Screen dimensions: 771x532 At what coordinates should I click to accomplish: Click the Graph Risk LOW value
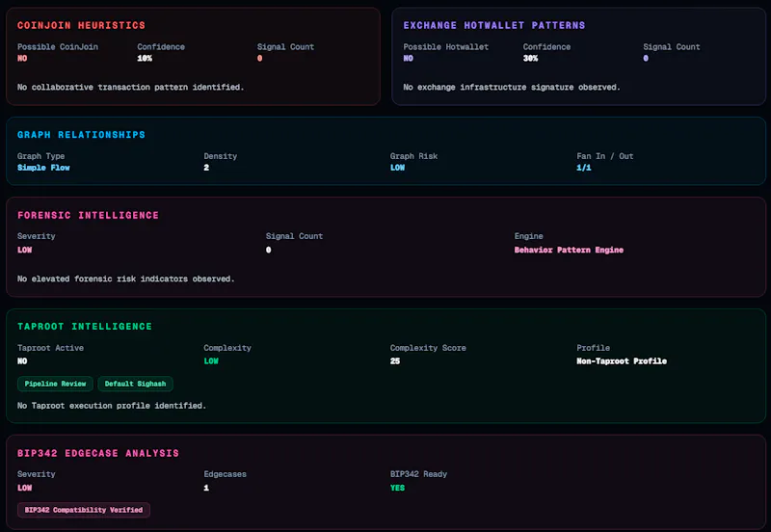click(397, 168)
